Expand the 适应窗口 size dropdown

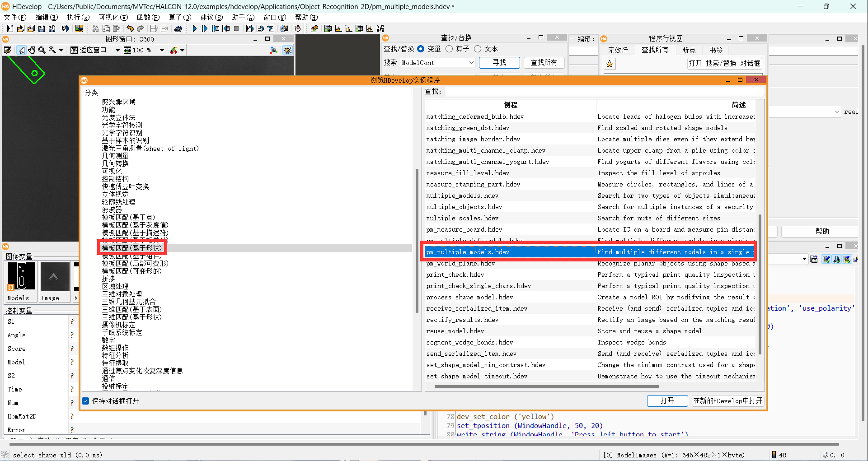(x=117, y=50)
